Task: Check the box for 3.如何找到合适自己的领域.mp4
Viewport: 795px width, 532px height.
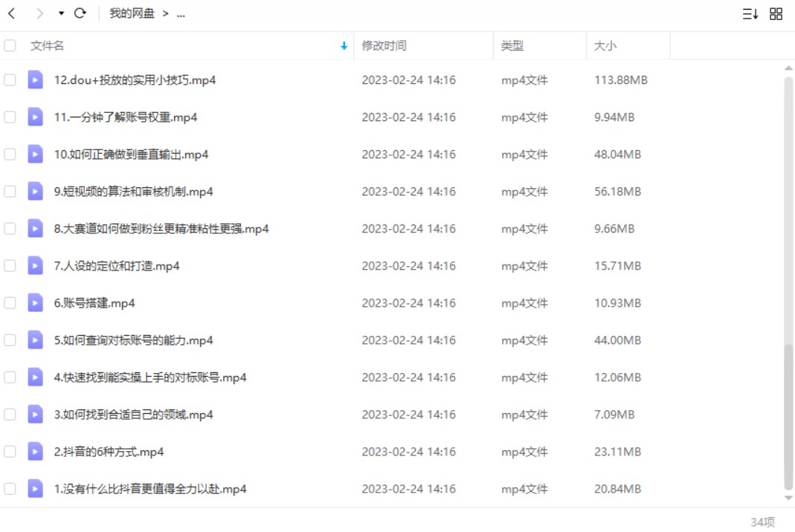Action: [10, 415]
